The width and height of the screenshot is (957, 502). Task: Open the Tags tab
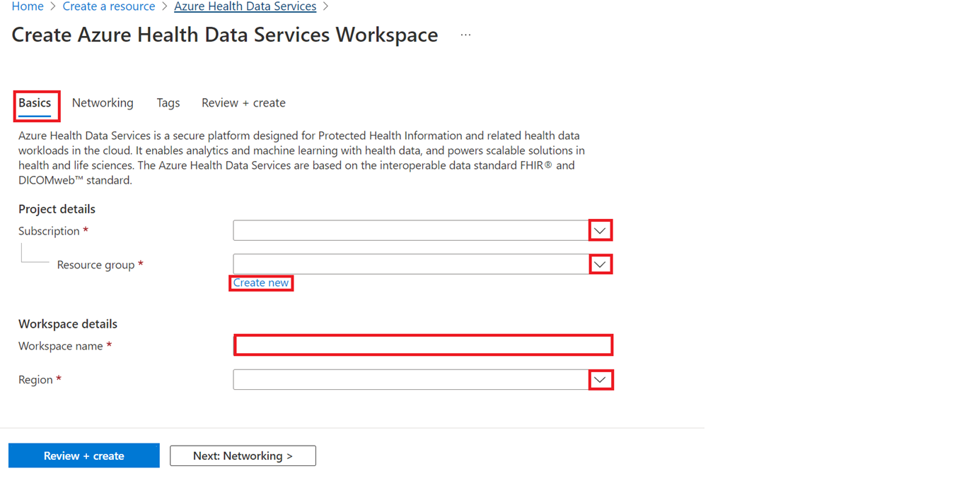pyautogui.click(x=168, y=103)
